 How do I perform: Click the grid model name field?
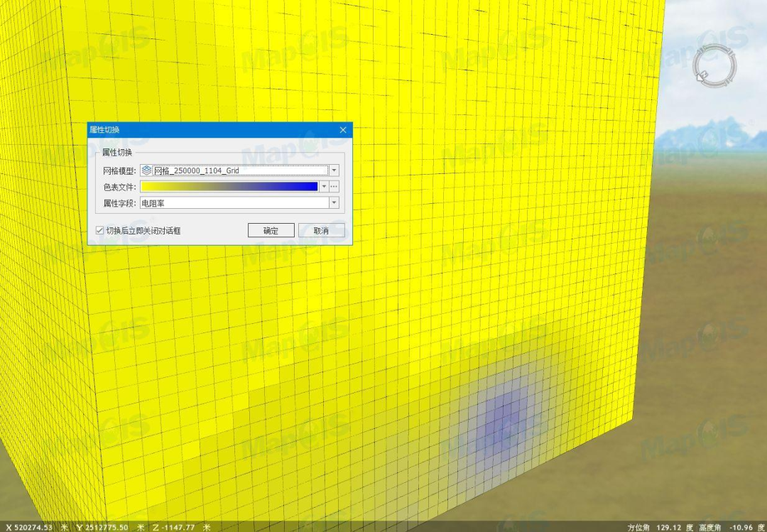click(241, 170)
